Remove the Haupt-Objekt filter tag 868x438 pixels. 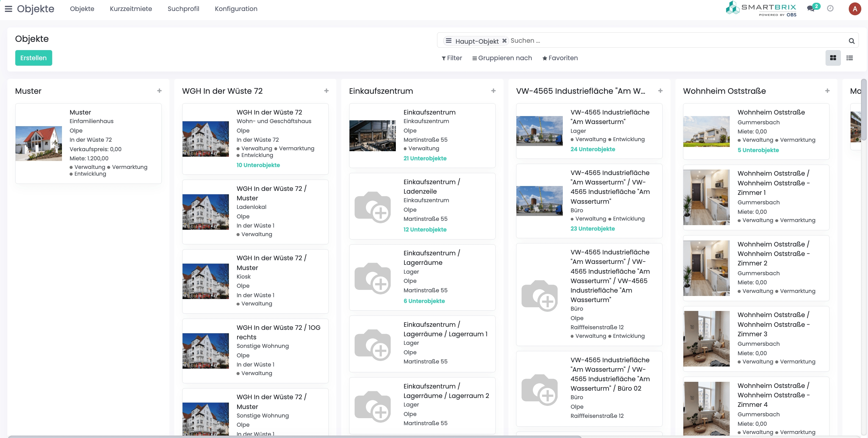tap(505, 41)
